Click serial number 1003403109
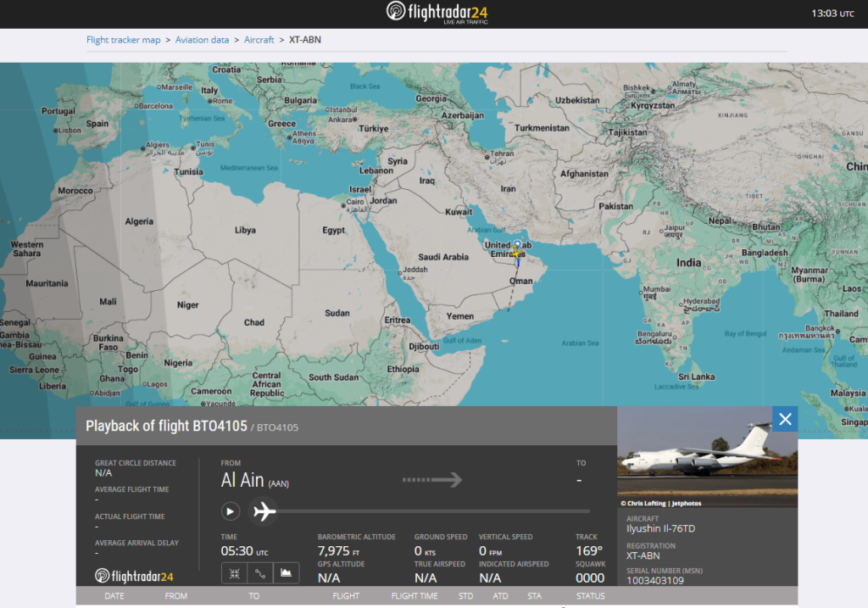This screenshot has width=868, height=608. [655, 580]
